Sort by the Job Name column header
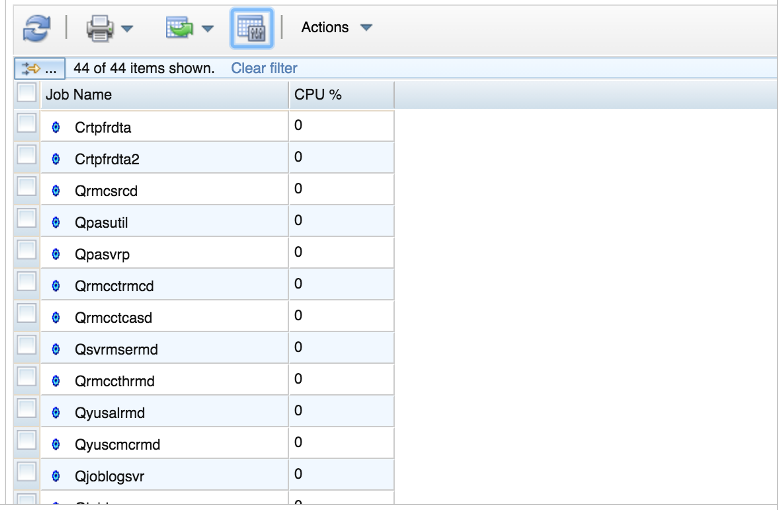Viewport: 780px width, 510px height. 79,94
